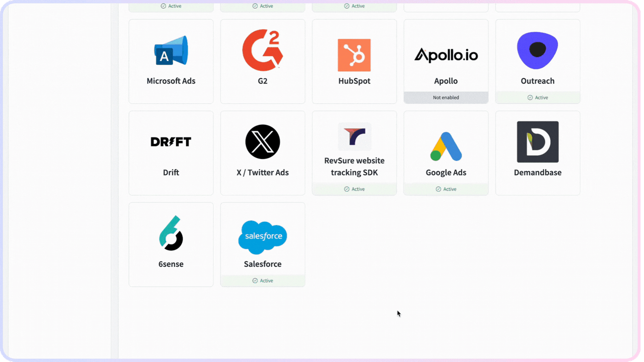Click the "Apollo" card title
The width and height of the screenshot is (644, 362).
446,81
